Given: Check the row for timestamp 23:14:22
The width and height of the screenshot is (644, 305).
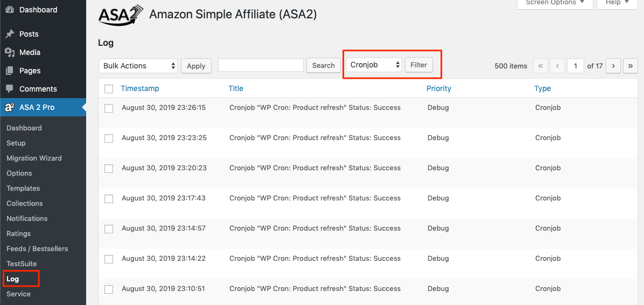Looking at the screenshot, I should point(109,259).
